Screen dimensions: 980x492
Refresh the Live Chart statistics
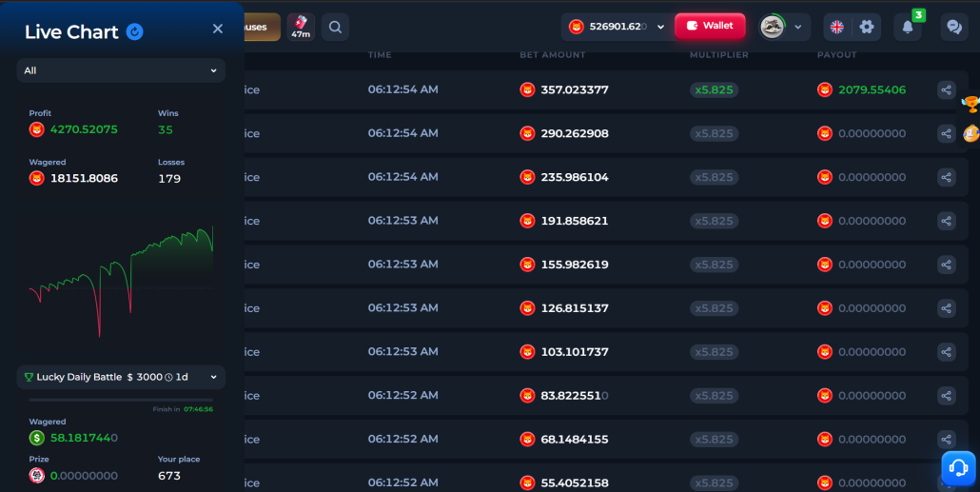pyautogui.click(x=134, y=32)
